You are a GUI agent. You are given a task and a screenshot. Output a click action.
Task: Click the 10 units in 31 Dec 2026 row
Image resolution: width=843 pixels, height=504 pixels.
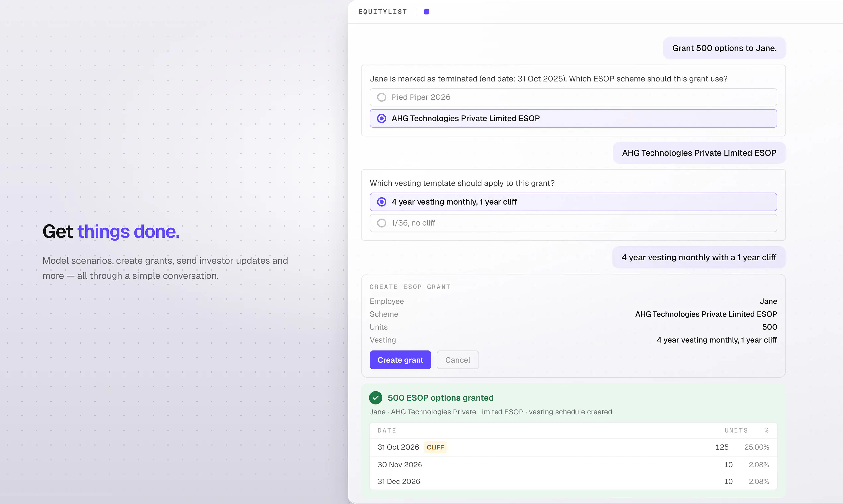coord(728,481)
